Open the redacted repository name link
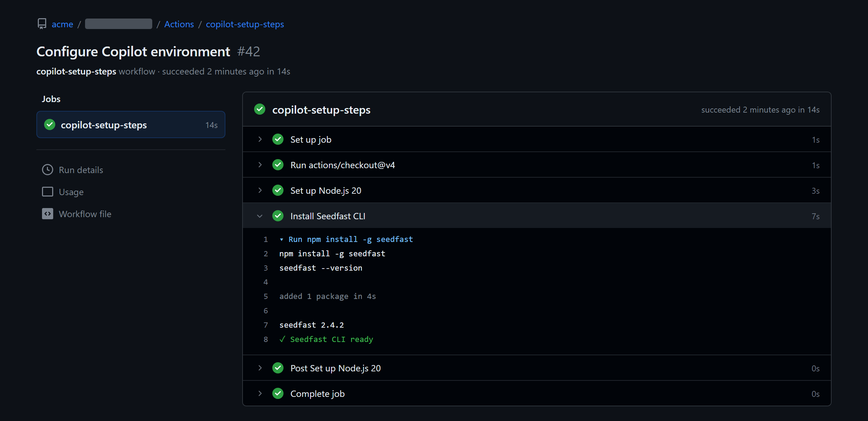This screenshot has height=421, width=868. [119, 24]
